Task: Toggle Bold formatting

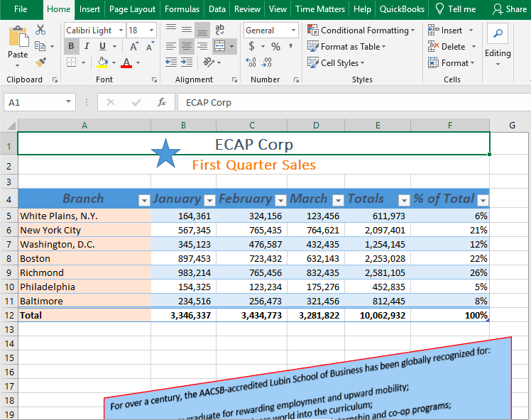Action: point(71,46)
